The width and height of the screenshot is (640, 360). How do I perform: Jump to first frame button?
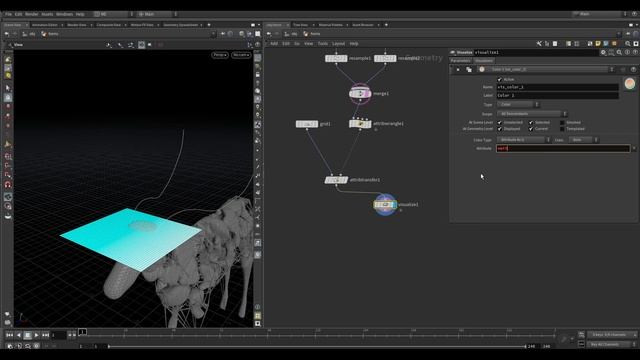pyautogui.click(x=9, y=335)
